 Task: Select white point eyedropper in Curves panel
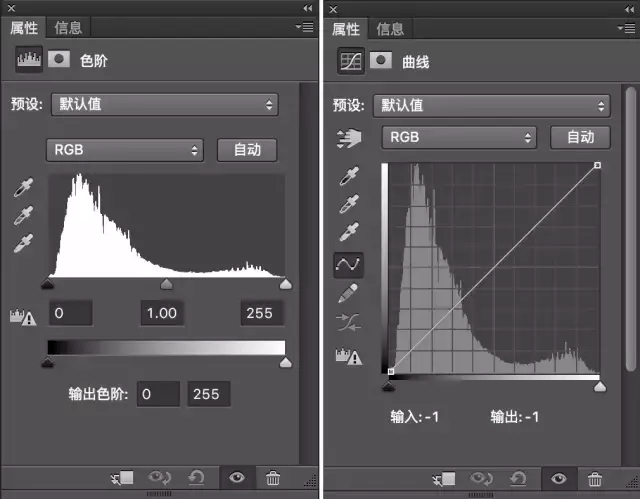(349, 231)
